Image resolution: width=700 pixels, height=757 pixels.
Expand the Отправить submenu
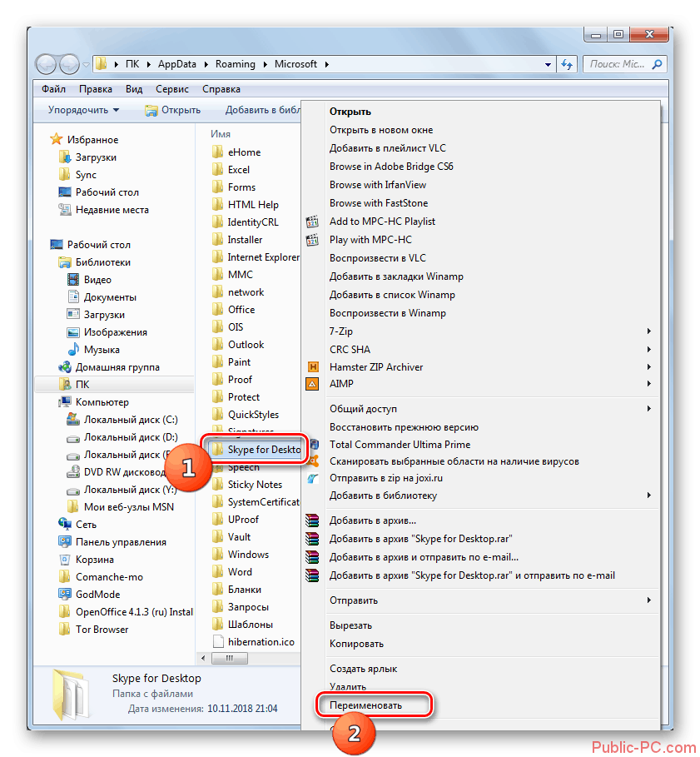click(648, 600)
